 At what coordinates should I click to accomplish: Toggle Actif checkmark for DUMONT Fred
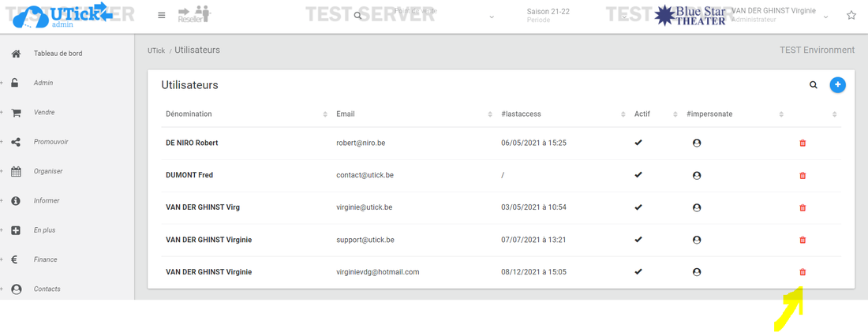[638, 175]
